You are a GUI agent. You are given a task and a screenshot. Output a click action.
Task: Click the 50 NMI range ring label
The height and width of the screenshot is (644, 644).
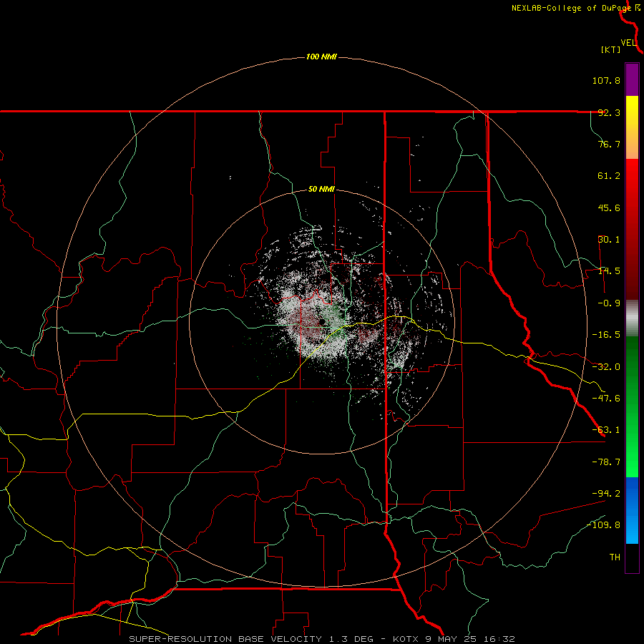point(321,190)
